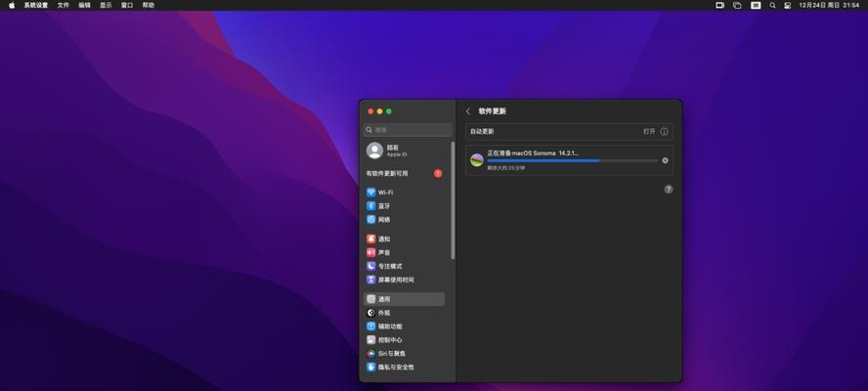
Task: Open the Apple menu
Action: (x=12, y=5)
